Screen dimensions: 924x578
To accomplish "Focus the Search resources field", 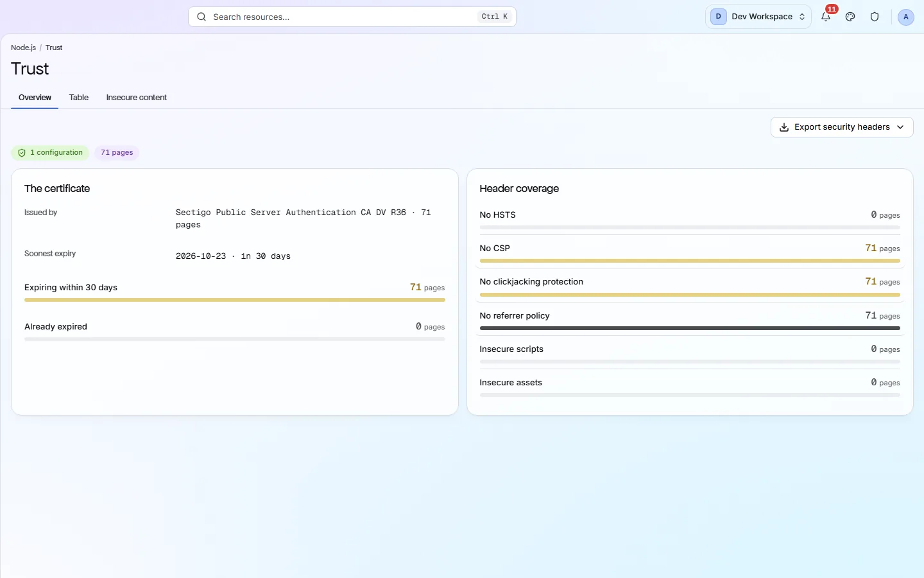I will pos(352,17).
